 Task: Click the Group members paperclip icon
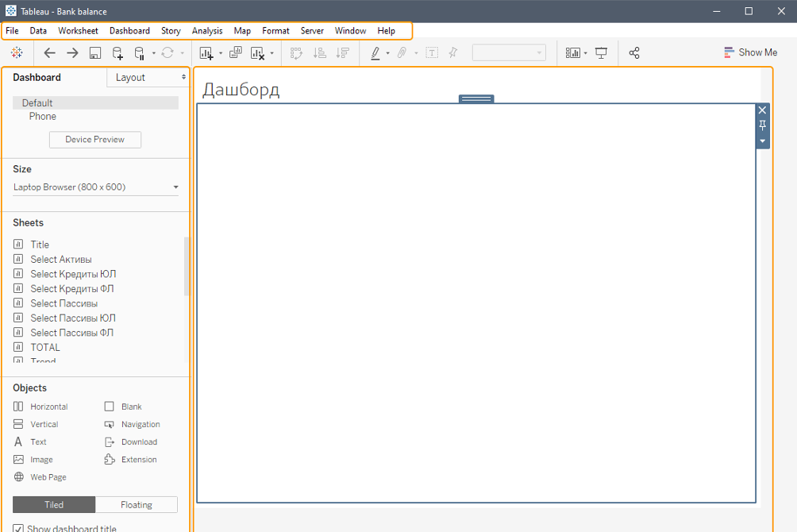[402, 52]
